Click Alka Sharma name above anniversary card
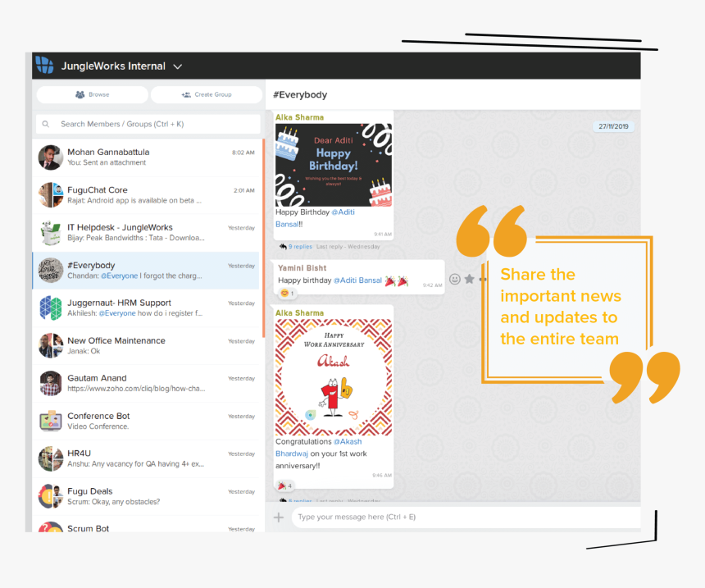705x588 pixels. pyautogui.click(x=299, y=313)
